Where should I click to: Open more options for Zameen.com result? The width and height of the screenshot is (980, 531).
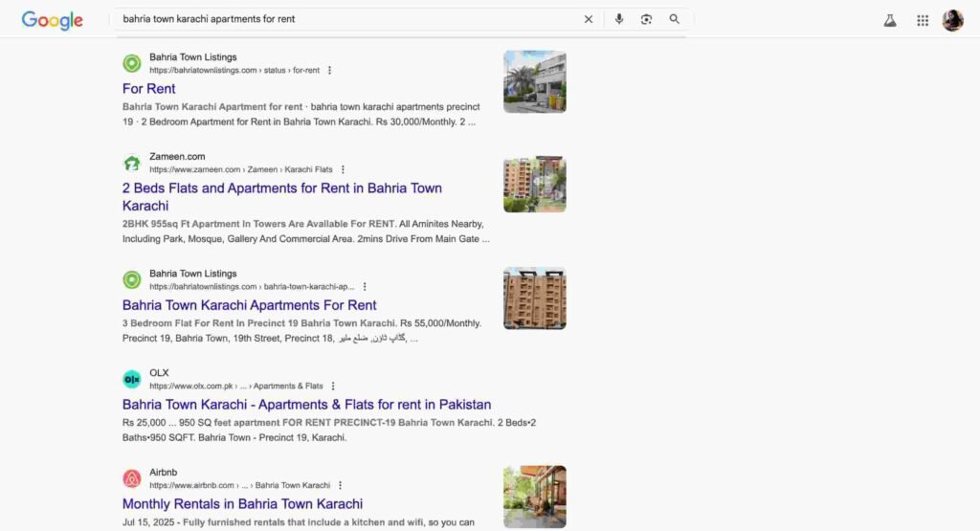pyautogui.click(x=343, y=169)
